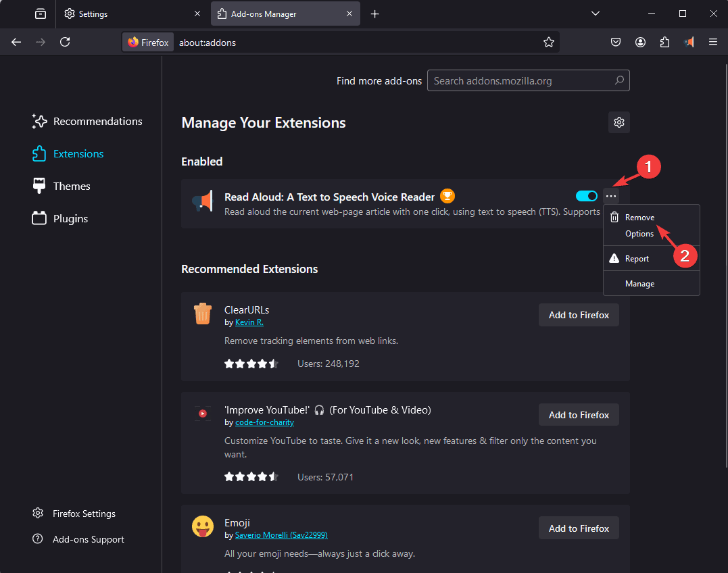Open Plugins in the sidebar
This screenshot has width=728, height=573.
(x=60, y=219)
